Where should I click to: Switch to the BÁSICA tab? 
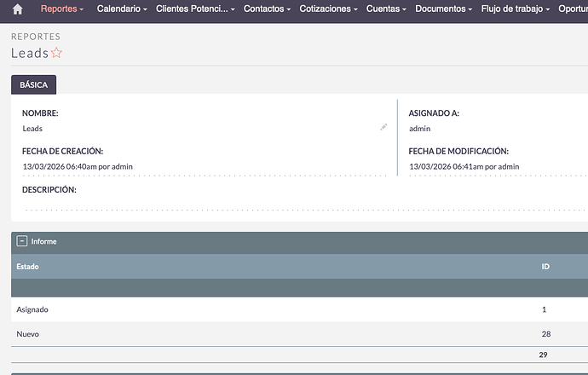34,85
